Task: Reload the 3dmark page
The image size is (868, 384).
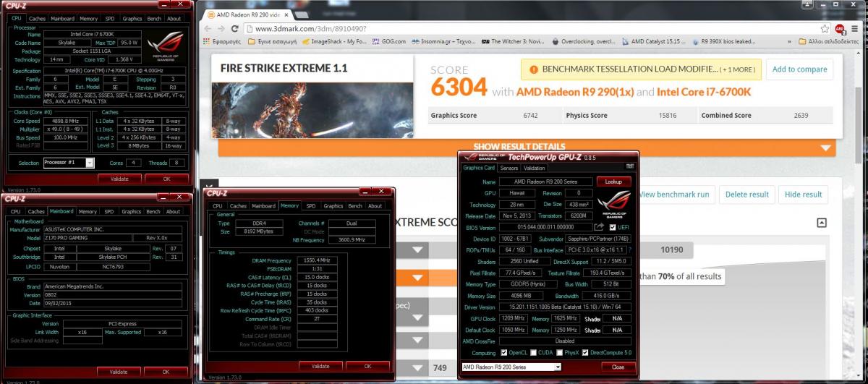Action: tap(235, 28)
